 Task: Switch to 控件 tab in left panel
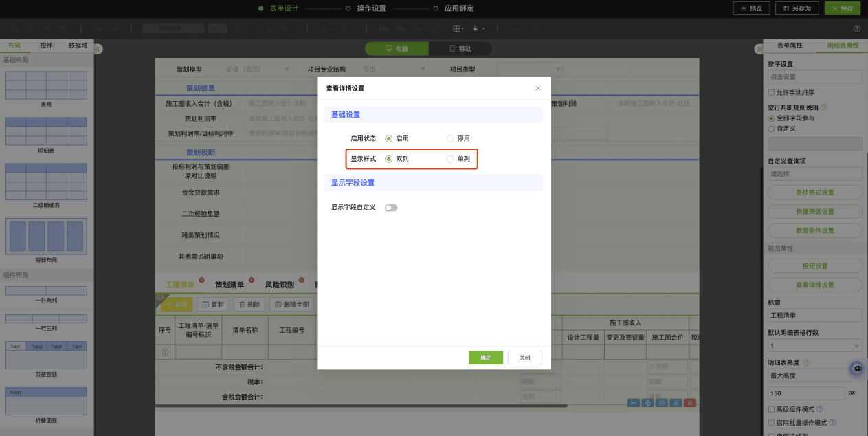(46, 45)
